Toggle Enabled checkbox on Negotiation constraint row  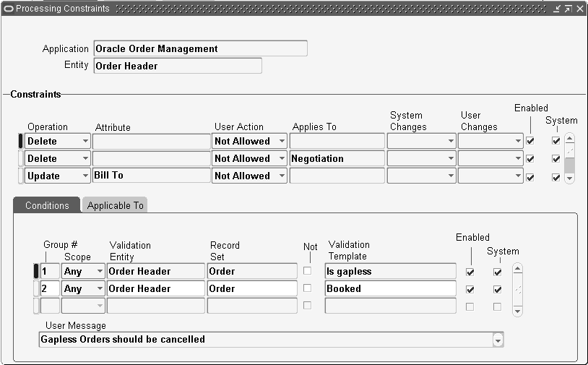[530, 159]
